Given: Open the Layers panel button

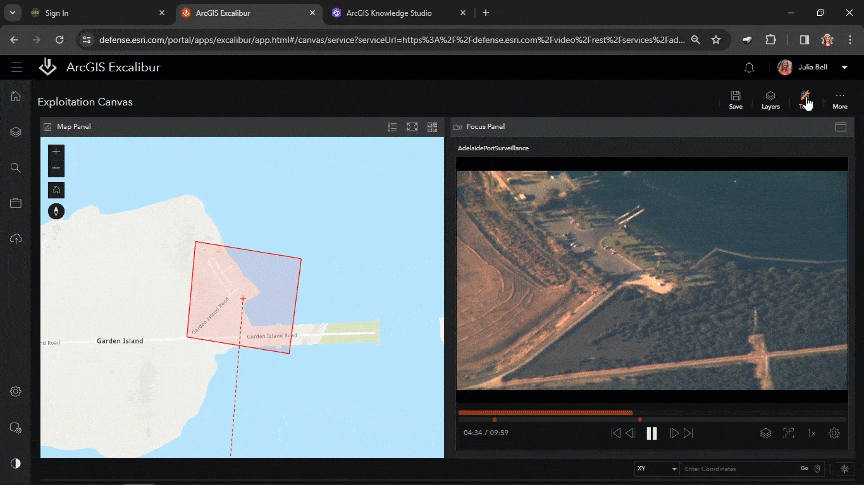Looking at the screenshot, I should click(770, 100).
